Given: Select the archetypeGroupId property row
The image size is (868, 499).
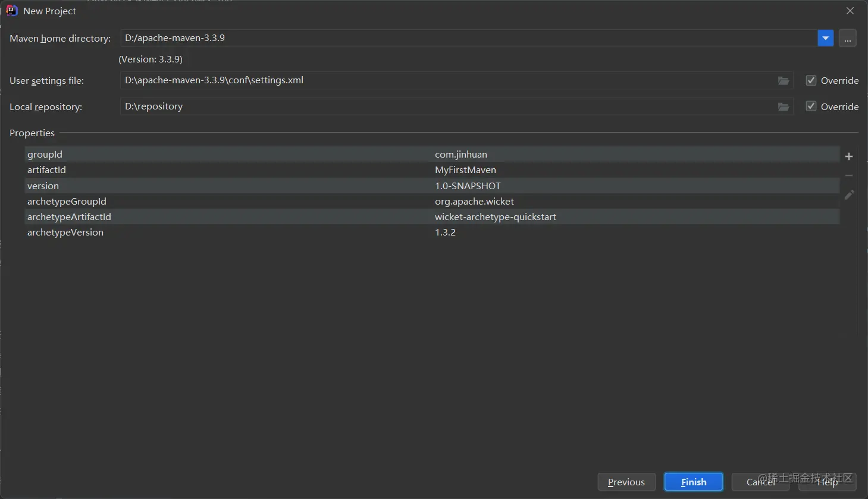Looking at the screenshot, I should point(432,201).
